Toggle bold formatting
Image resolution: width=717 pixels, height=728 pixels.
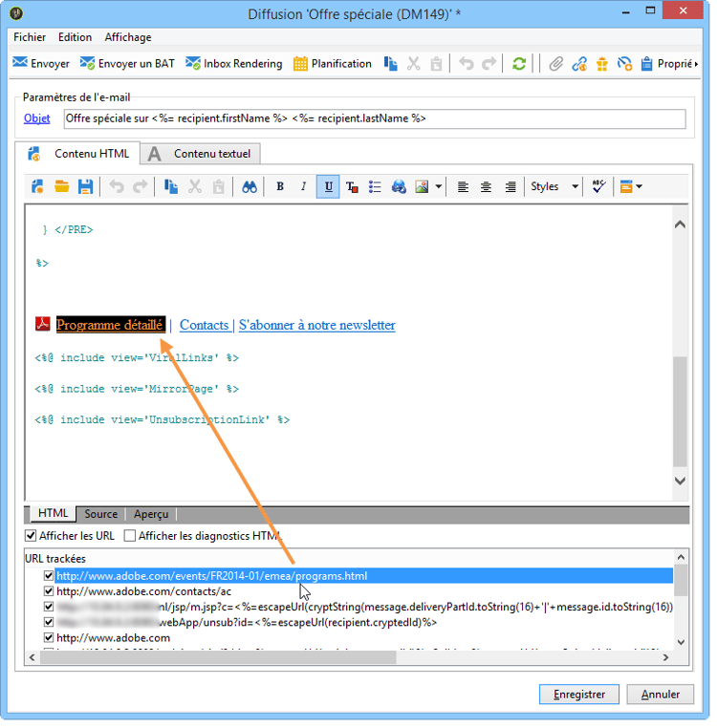click(280, 186)
